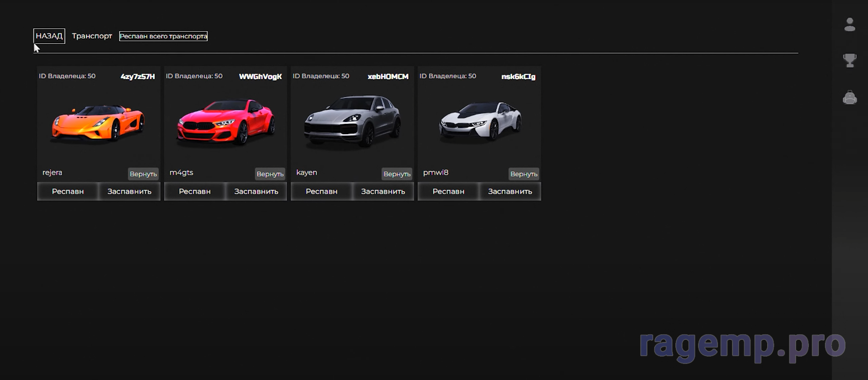Click ID Владельца: 50 on the pmwi8 card
This screenshot has width=868, height=380.
coord(448,76)
